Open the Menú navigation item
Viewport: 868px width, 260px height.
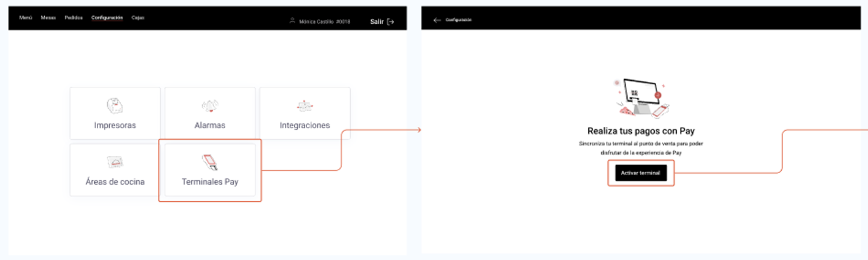pyautogui.click(x=25, y=18)
